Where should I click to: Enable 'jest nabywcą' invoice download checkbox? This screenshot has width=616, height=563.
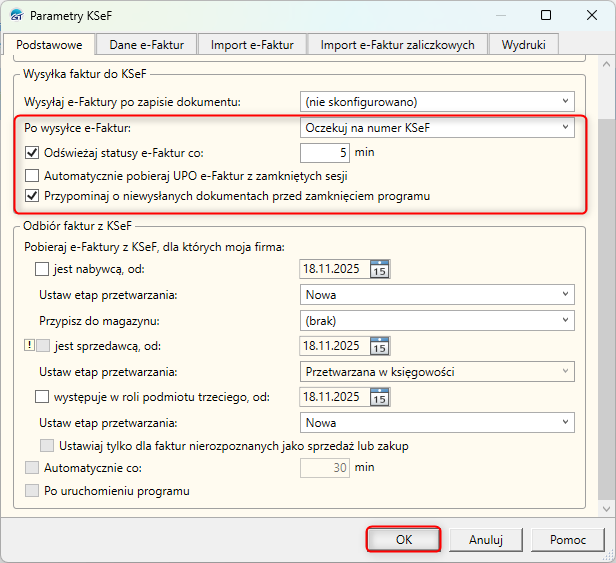(42, 269)
